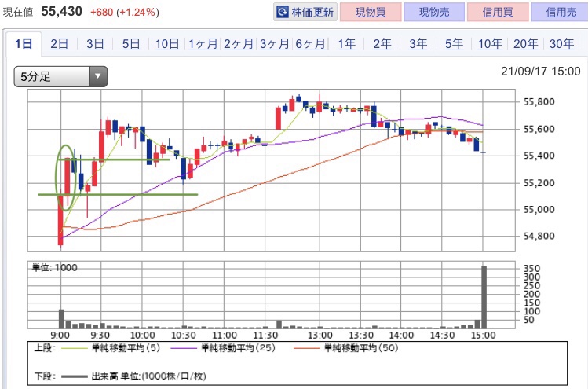
Task: Switch to the 3日 chart tab
Action: coord(95,44)
